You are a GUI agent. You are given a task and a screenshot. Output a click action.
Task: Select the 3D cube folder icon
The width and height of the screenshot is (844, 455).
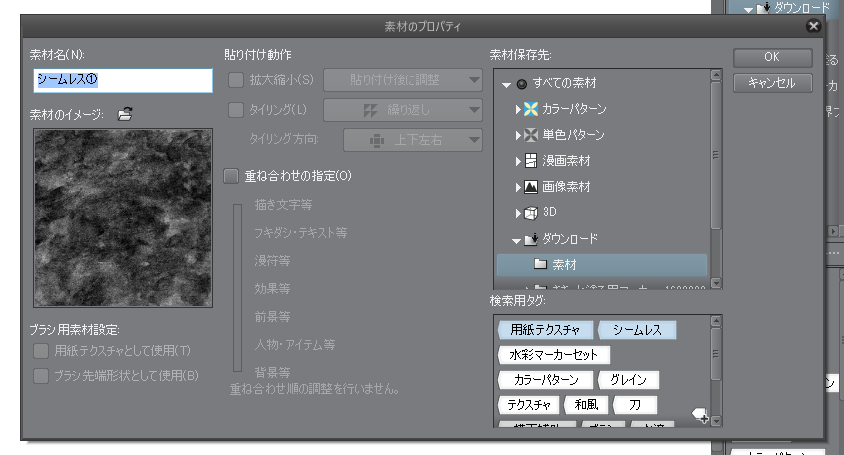tap(530, 213)
